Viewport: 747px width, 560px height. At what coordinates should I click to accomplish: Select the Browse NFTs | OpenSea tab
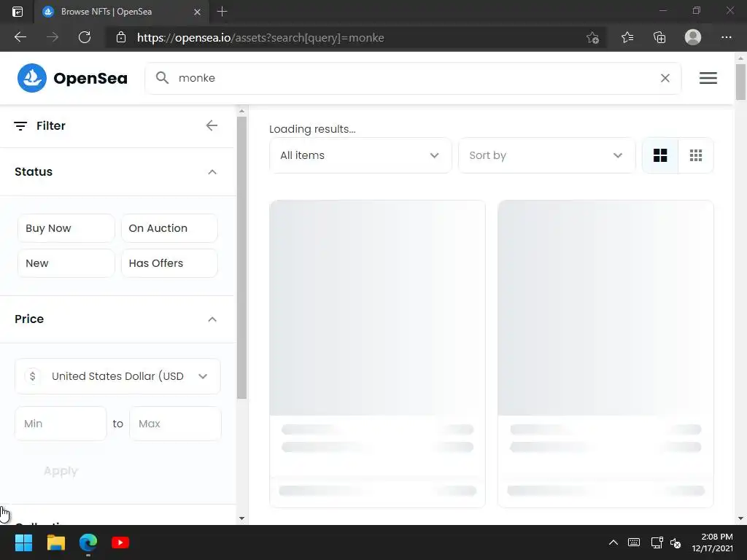[x=122, y=12]
